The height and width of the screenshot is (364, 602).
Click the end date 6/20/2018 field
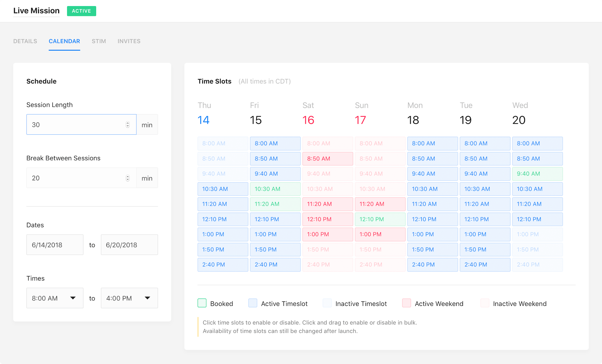129,245
